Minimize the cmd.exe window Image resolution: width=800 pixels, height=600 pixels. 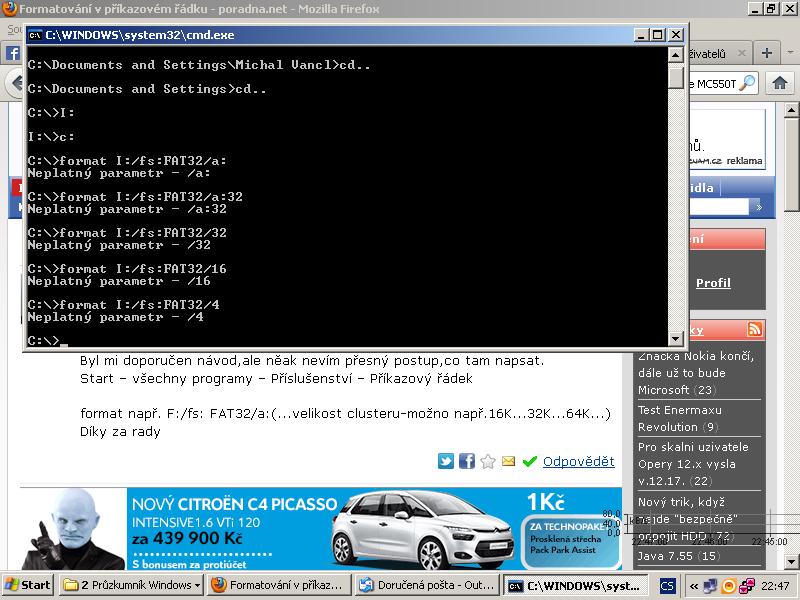click(x=642, y=35)
